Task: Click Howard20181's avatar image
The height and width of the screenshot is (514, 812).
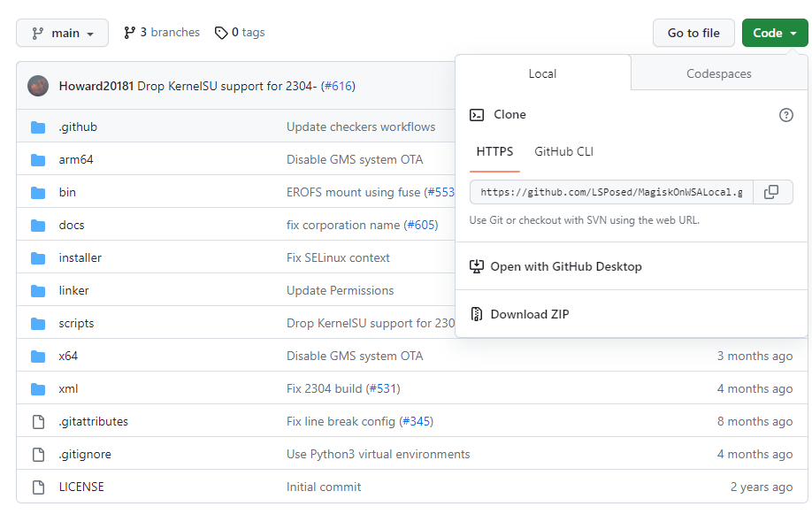Action: coord(38,86)
